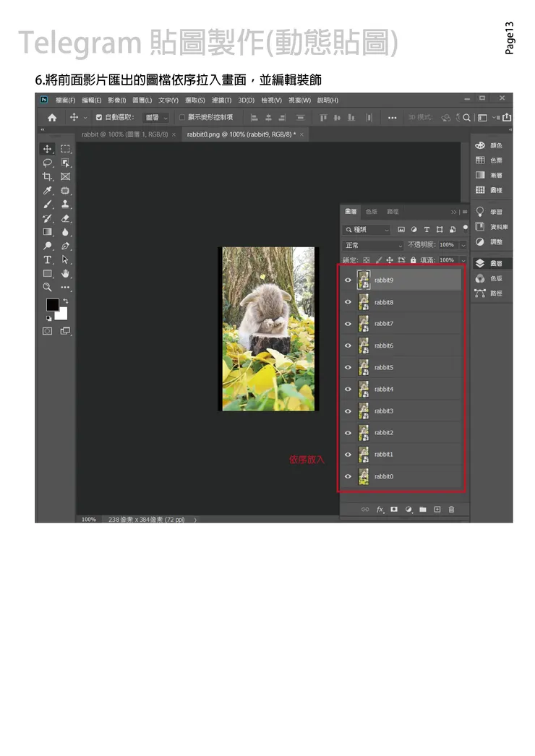This screenshot has width=535, height=756.
Task: Click the trash icon to delete layer
Action: pyautogui.click(x=452, y=509)
